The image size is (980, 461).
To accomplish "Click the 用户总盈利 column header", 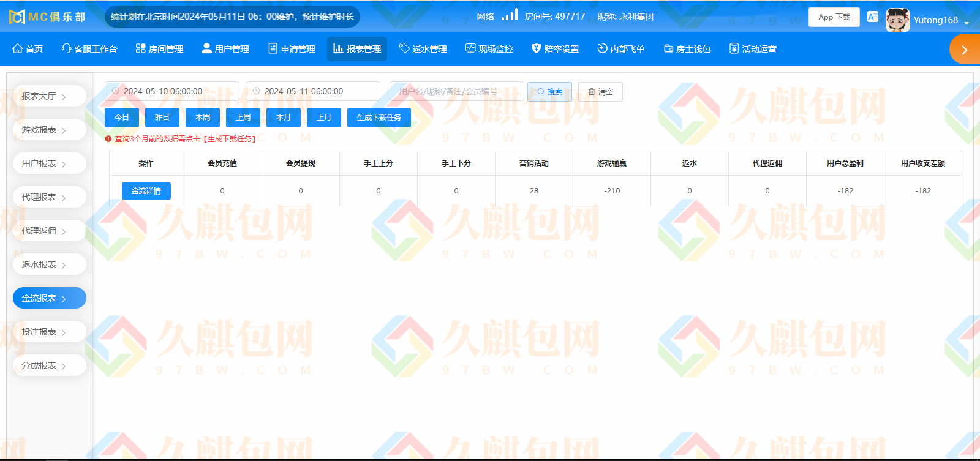I will 845,163.
